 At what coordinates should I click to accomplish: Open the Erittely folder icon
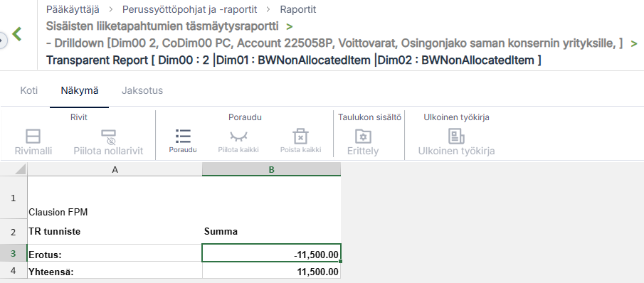[x=363, y=137]
